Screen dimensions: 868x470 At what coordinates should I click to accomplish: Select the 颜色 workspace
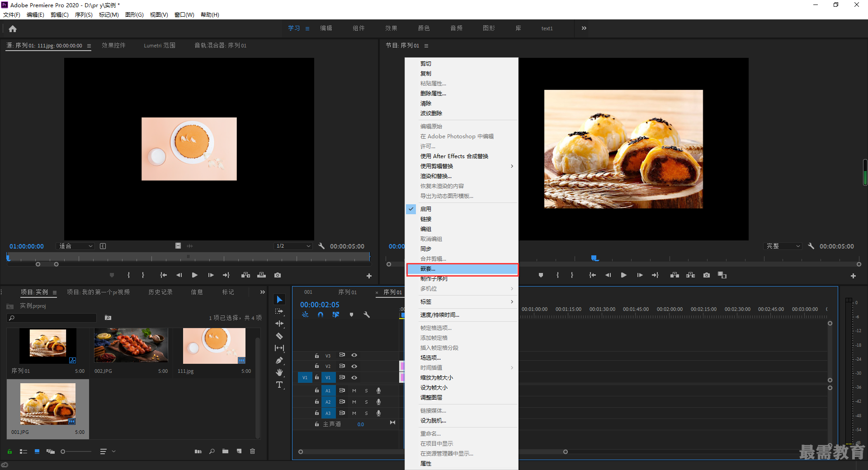point(424,28)
